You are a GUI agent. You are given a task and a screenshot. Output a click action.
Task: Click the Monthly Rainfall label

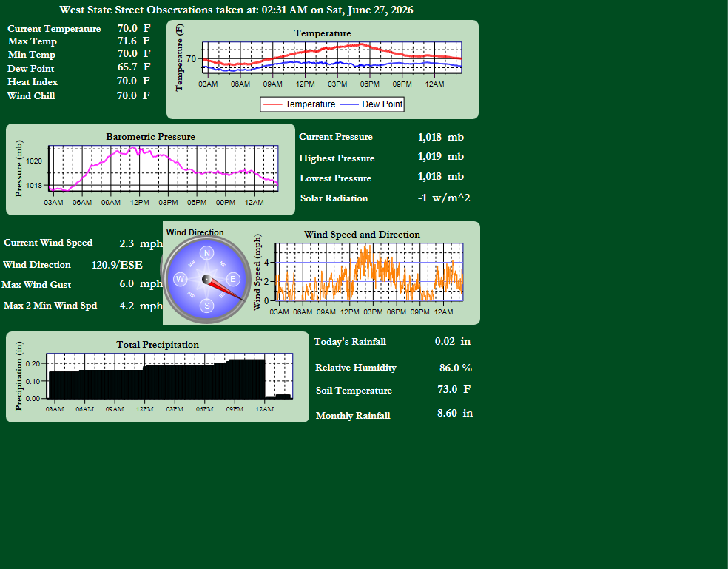[x=353, y=416]
